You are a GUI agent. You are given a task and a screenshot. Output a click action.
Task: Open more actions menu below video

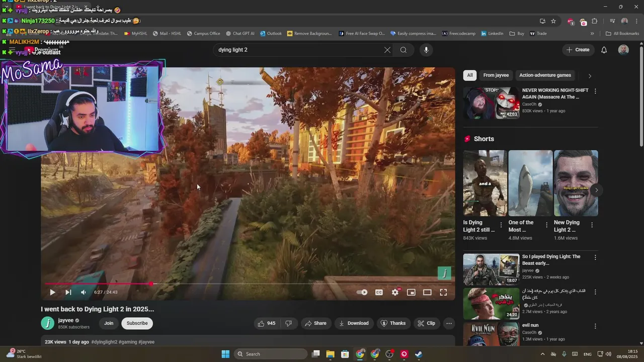coord(449,323)
